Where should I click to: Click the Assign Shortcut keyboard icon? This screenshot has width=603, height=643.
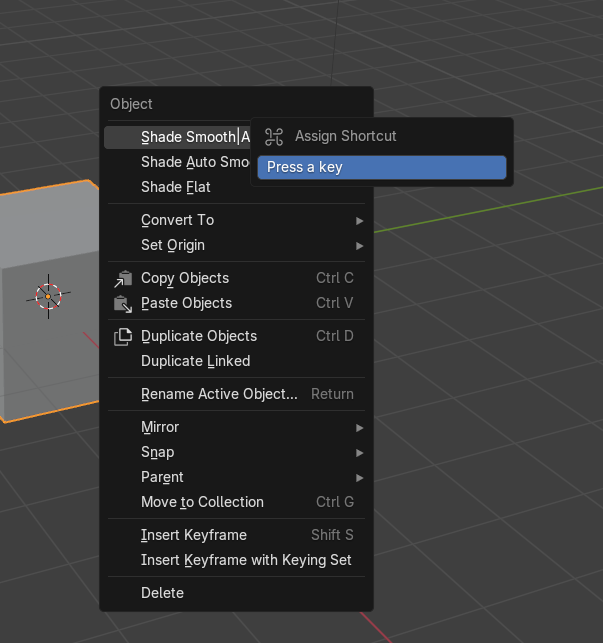click(274, 137)
